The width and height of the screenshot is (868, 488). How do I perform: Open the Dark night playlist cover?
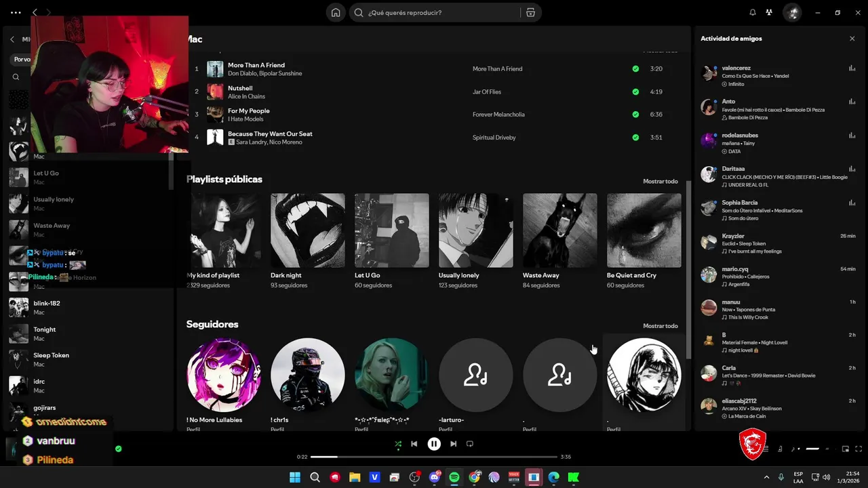pos(308,230)
